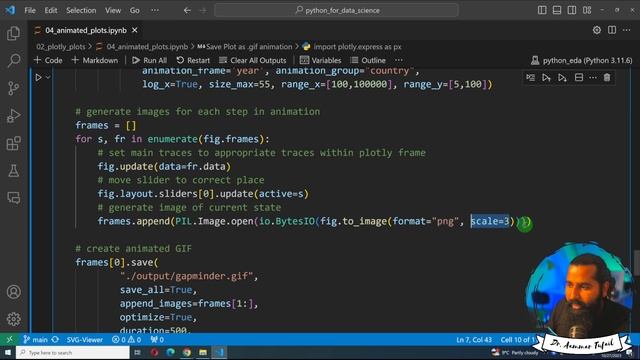This screenshot has height=360, width=640.
Task: Open the Go menu
Action: tap(135, 10)
